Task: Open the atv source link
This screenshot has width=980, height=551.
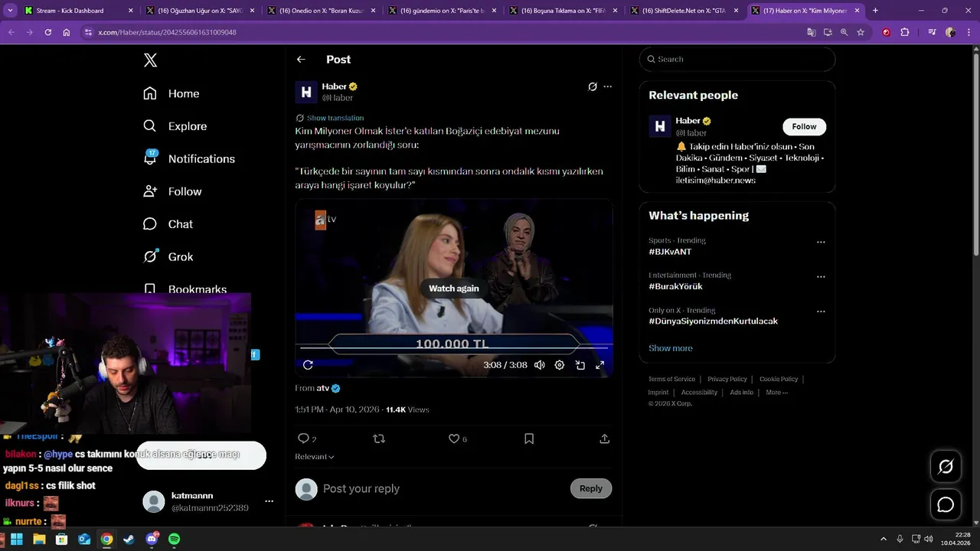Action: click(x=328, y=388)
